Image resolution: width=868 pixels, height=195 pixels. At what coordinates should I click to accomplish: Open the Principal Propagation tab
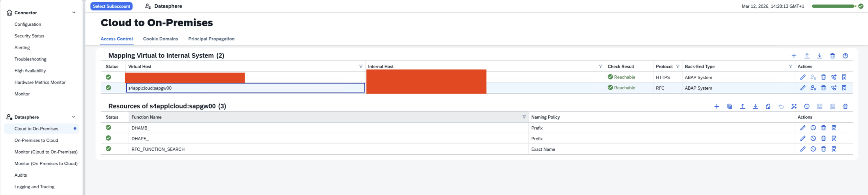tap(211, 39)
